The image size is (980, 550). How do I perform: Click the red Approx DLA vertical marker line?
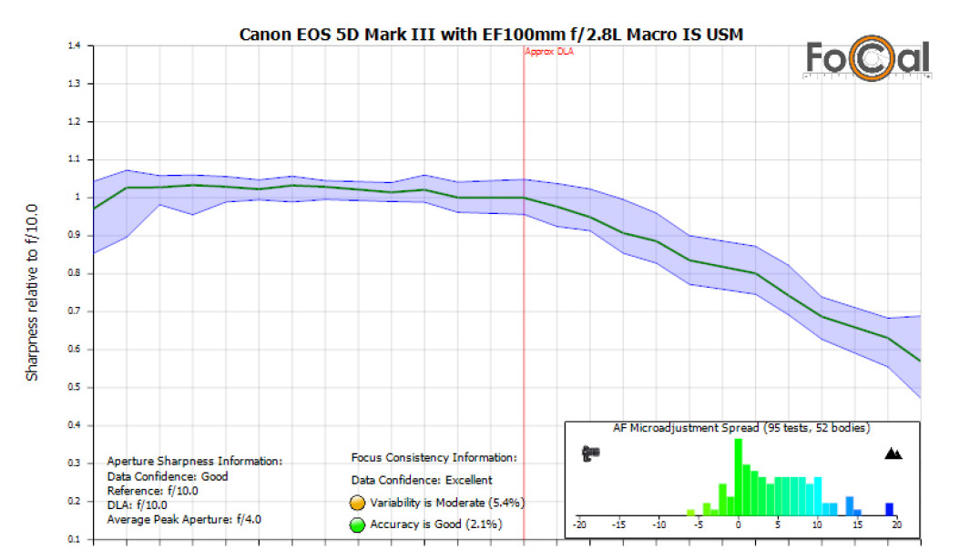pyautogui.click(x=524, y=292)
